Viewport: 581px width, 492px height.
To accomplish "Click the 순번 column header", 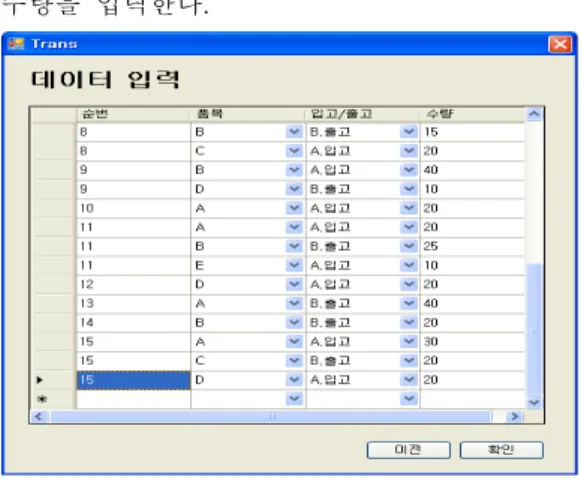I will click(133, 114).
